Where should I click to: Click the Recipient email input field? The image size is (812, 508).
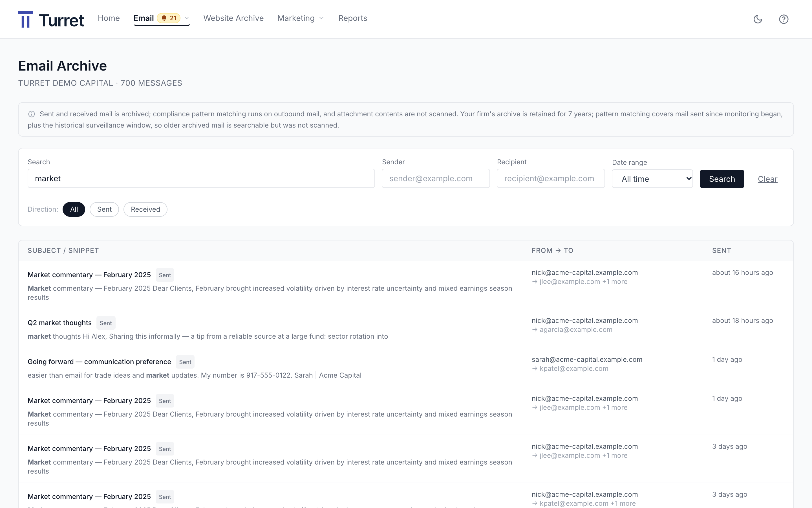pos(551,178)
